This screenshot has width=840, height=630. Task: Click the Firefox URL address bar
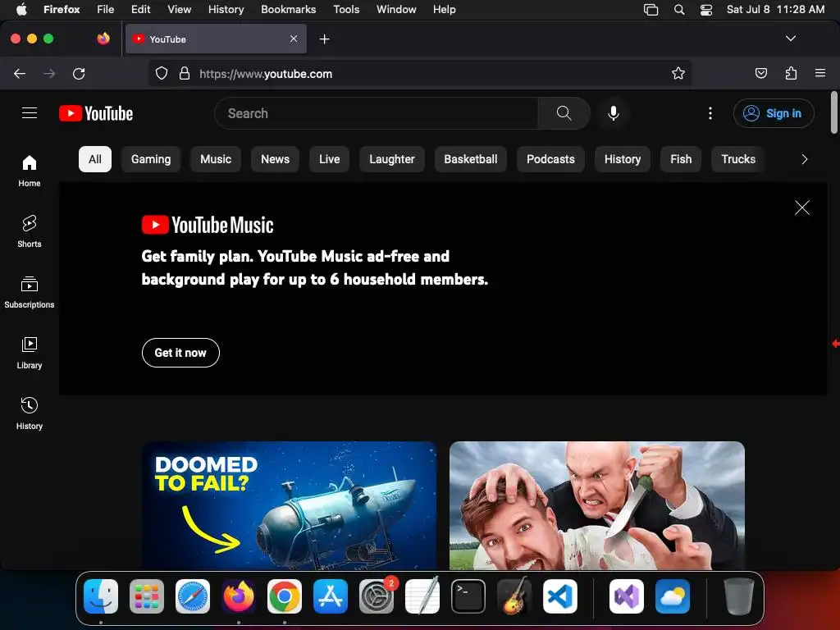click(419, 73)
